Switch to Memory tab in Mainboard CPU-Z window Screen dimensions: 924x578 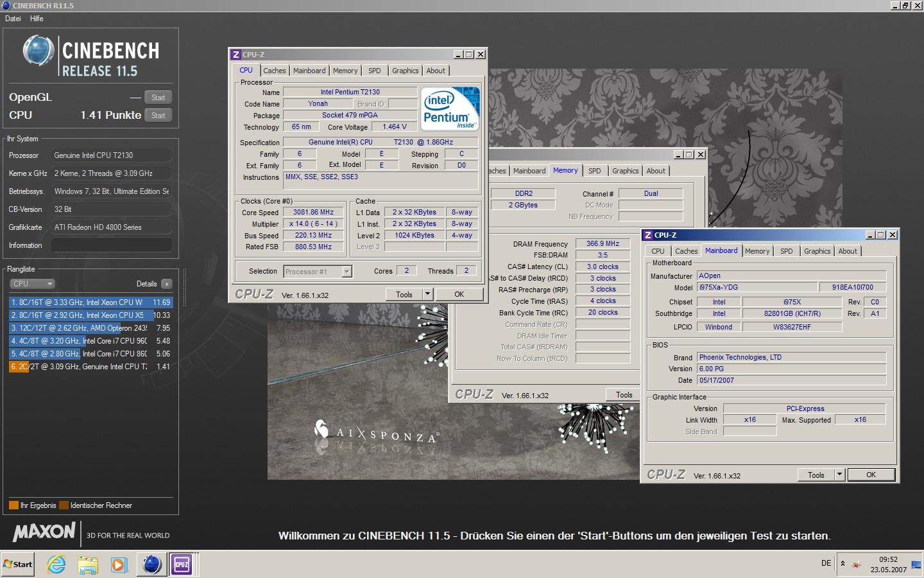[757, 251]
